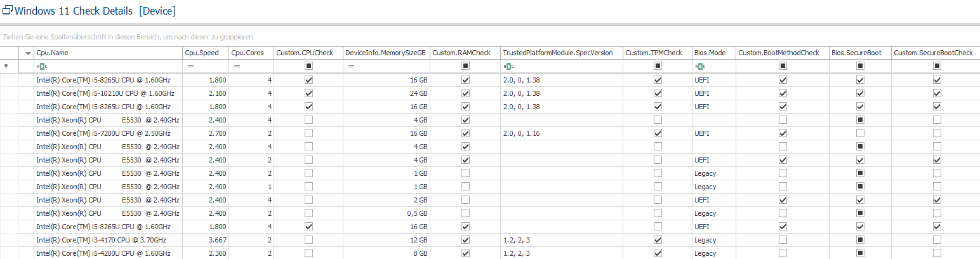Click the Custom.CPUCheck column header
The image size is (980, 259).
[x=308, y=53]
